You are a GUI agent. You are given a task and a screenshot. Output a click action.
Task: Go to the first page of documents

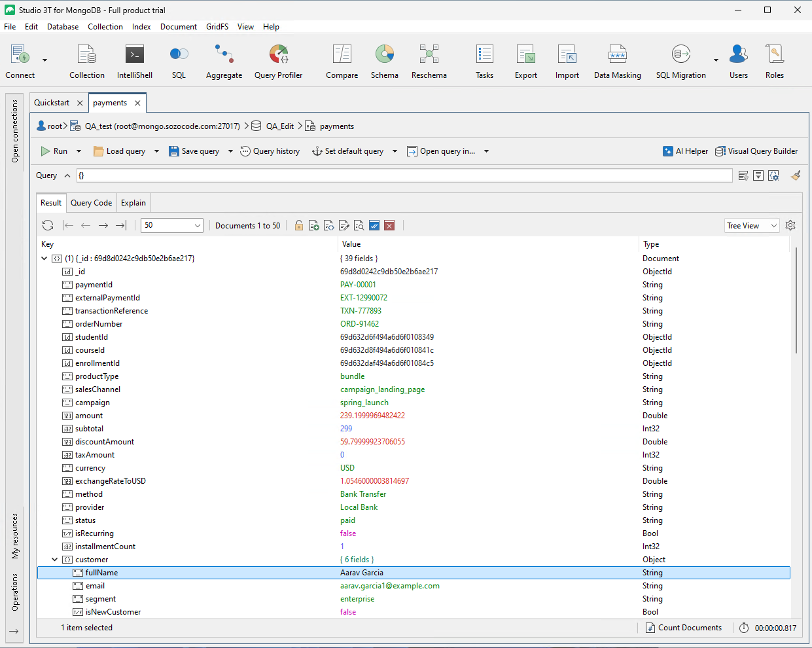[68, 225]
